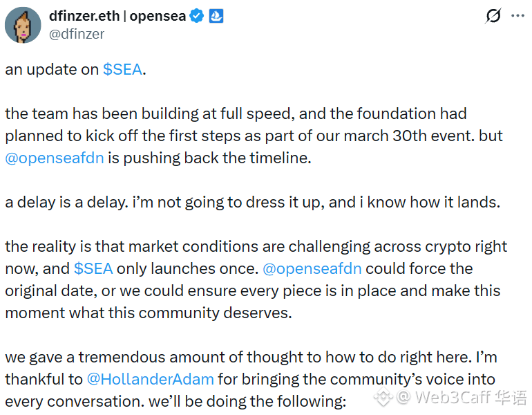The image size is (532, 415).
Task: Click the blue verified checkmark badge
Action: (x=197, y=16)
